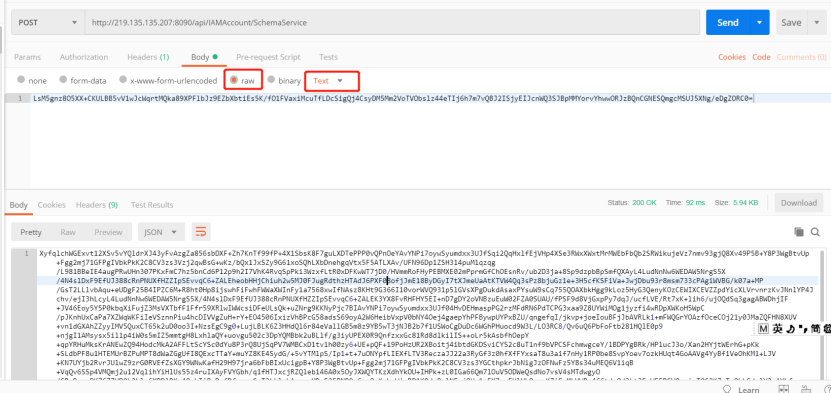Focus the request URL field
Screen dimensions: 831x393
(392, 23)
